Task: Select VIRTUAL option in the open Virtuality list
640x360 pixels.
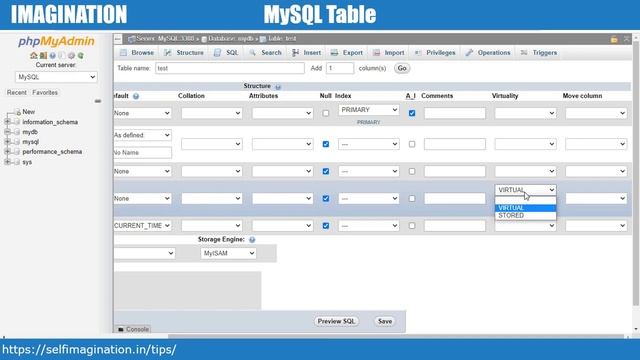Action: coord(525,208)
